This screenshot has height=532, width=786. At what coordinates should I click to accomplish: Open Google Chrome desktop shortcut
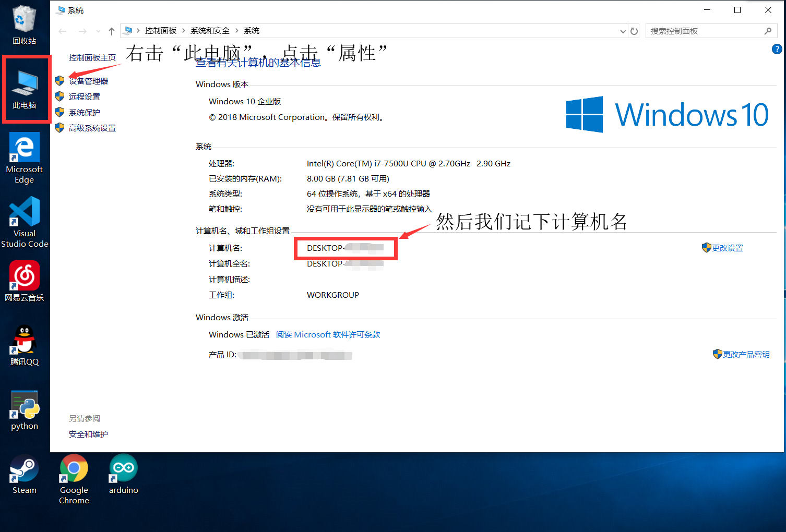74,479
